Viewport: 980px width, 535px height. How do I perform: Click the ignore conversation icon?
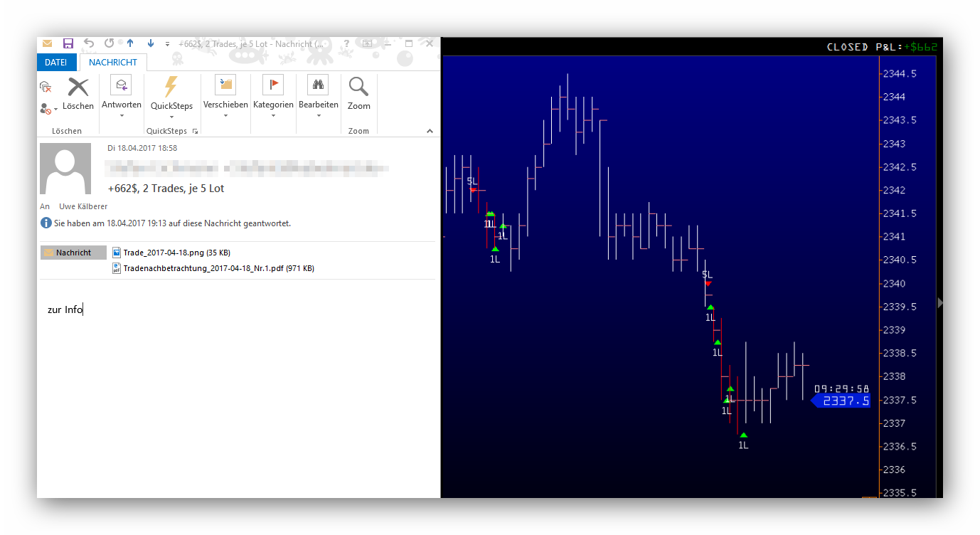pos(46,87)
